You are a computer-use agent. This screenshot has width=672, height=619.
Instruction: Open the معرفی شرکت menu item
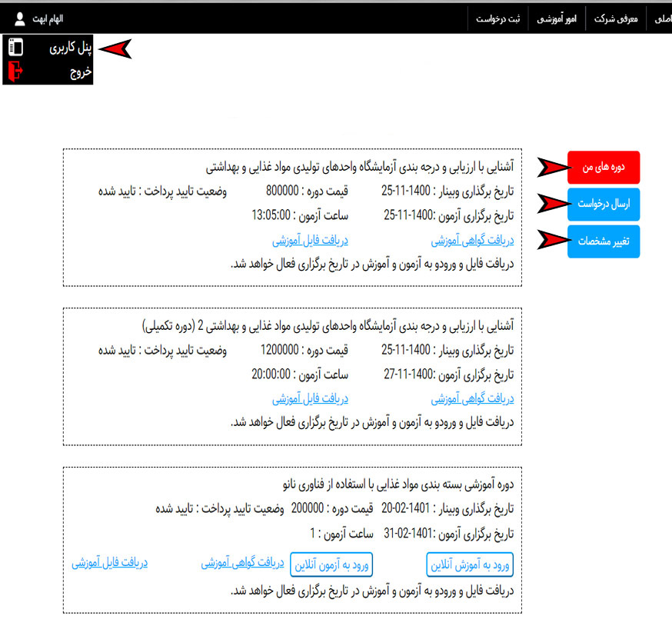coord(616,19)
